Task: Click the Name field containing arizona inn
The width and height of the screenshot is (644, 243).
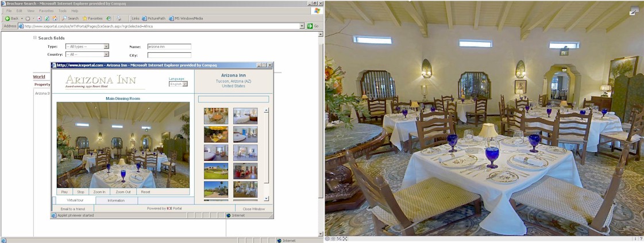Action: pyautogui.click(x=169, y=47)
